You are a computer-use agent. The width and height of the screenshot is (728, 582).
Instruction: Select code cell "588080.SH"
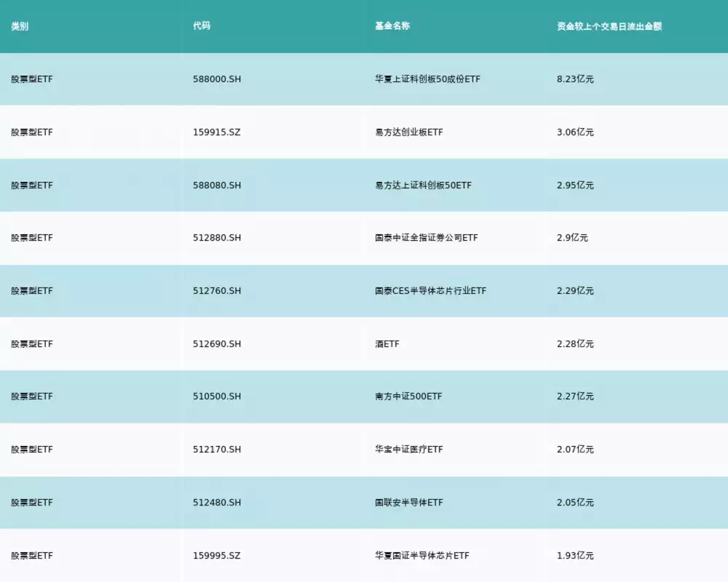(x=217, y=186)
